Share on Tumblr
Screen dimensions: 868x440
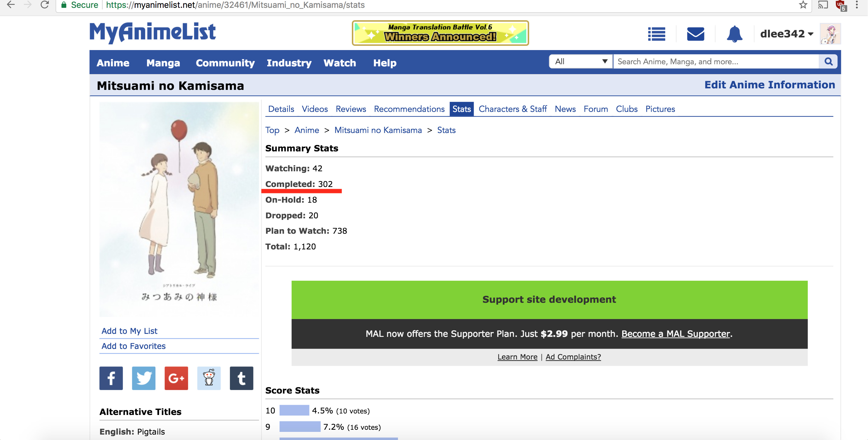coord(241,378)
